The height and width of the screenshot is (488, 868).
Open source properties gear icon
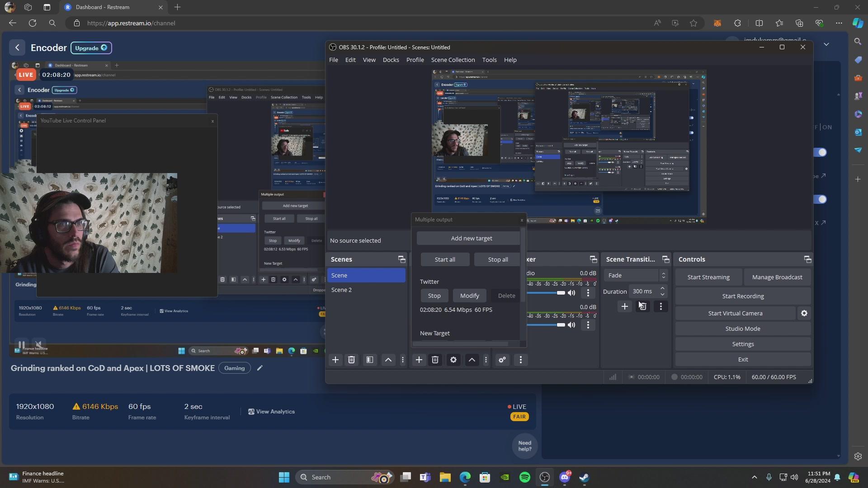point(453,360)
